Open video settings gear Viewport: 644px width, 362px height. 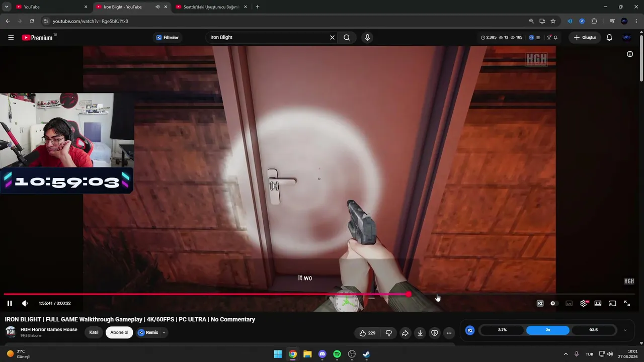[584, 303]
